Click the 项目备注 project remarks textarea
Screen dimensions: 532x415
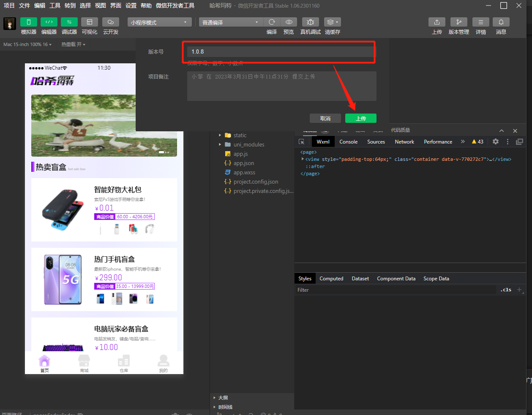click(x=281, y=86)
